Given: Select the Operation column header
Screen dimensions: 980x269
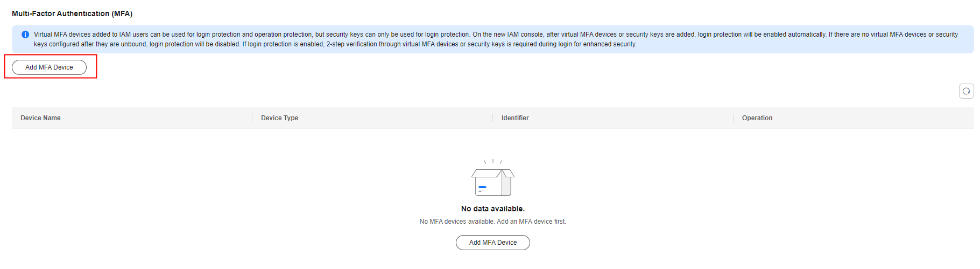Looking at the screenshot, I should pos(757,118).
